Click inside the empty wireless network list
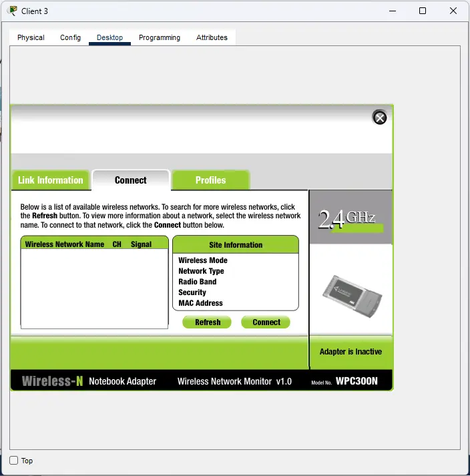 pos(94,288)
